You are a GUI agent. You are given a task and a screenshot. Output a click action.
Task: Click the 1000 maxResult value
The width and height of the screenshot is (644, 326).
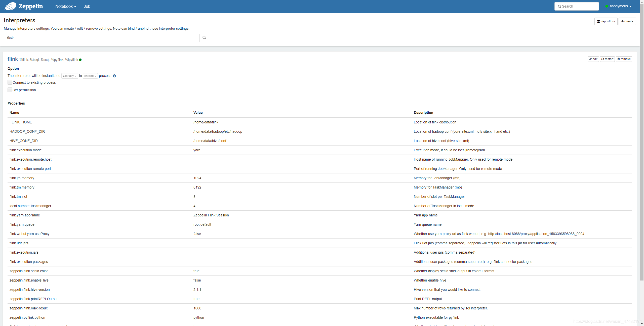pos(197,308)
